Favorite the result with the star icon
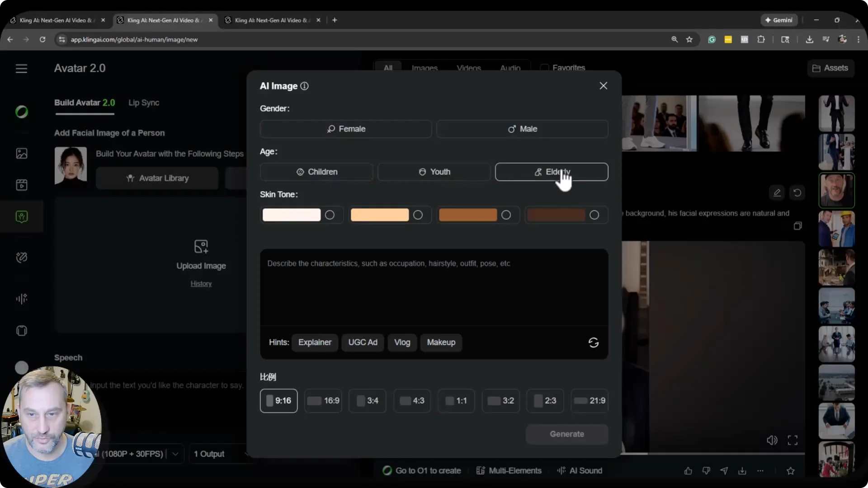This screenshot has width=868, height=488. pos(790,471)
